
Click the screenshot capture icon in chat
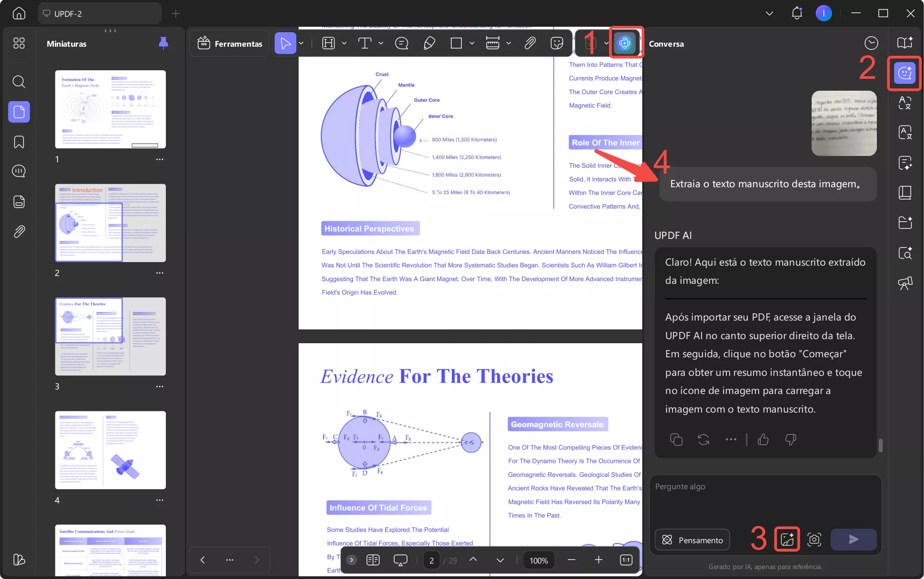coord(814,539)
